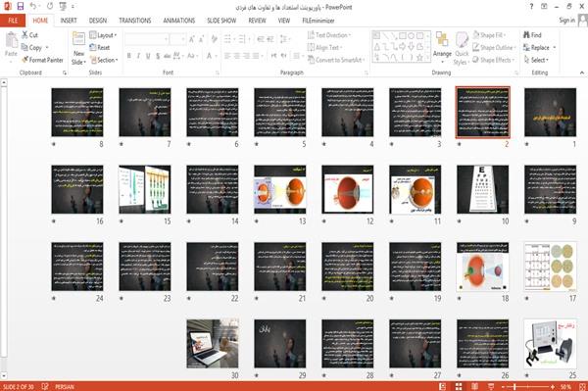
Task: Open the Shape Effects dropdown
Action: coord(493,60)
